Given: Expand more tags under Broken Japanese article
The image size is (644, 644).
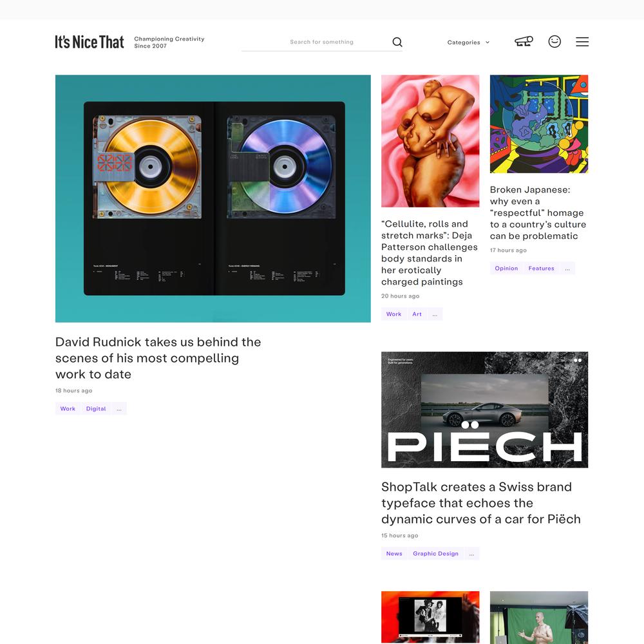Looking at the screenshot, I should click(567, 269).
